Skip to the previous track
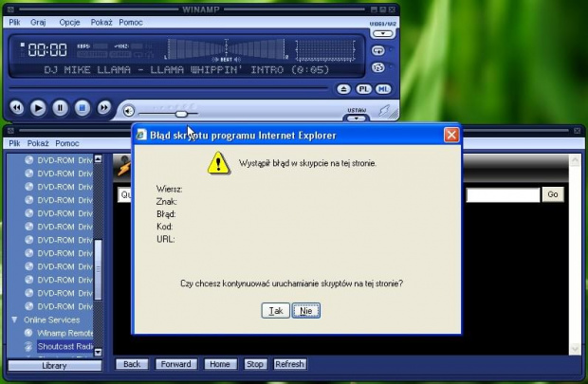 point(16,108)
